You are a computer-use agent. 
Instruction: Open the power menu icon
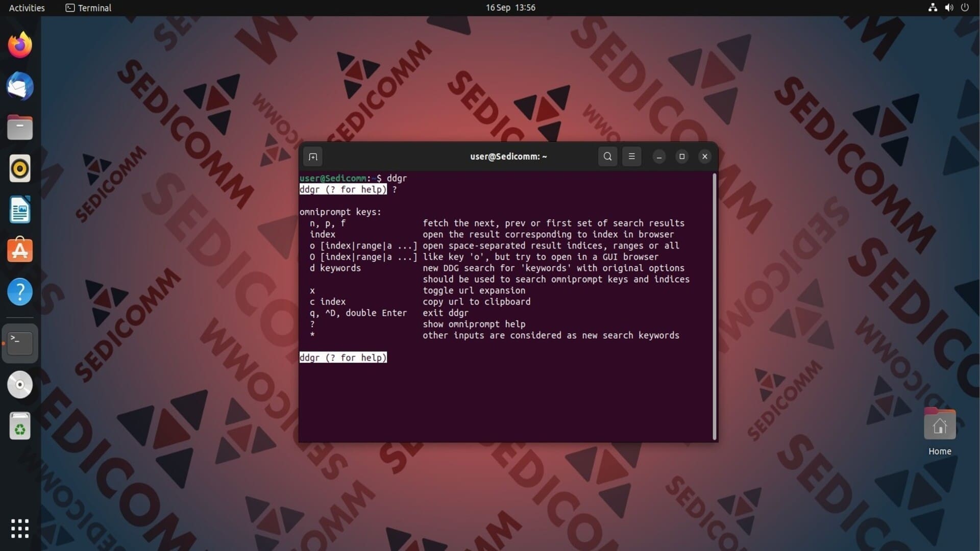(965, 8)
